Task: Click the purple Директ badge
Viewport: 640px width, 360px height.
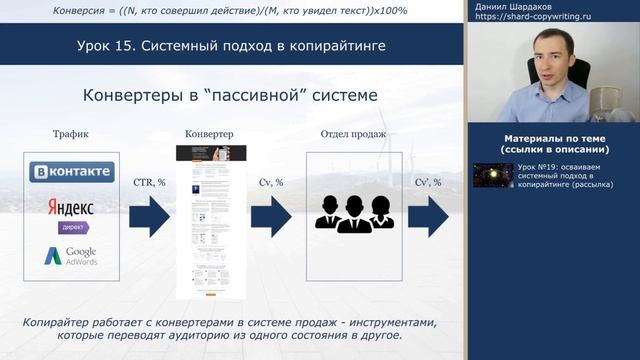Action: [73, 227]
